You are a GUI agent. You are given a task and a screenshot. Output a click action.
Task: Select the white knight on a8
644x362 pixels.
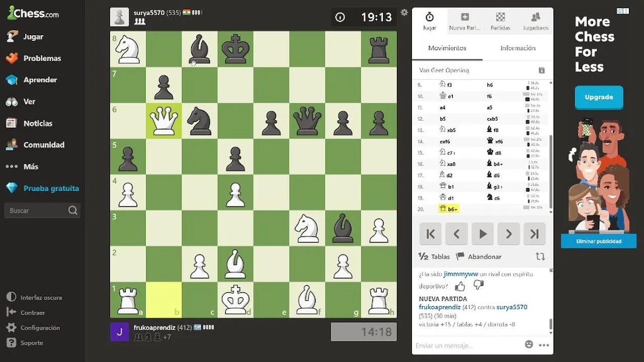[128, 49]
